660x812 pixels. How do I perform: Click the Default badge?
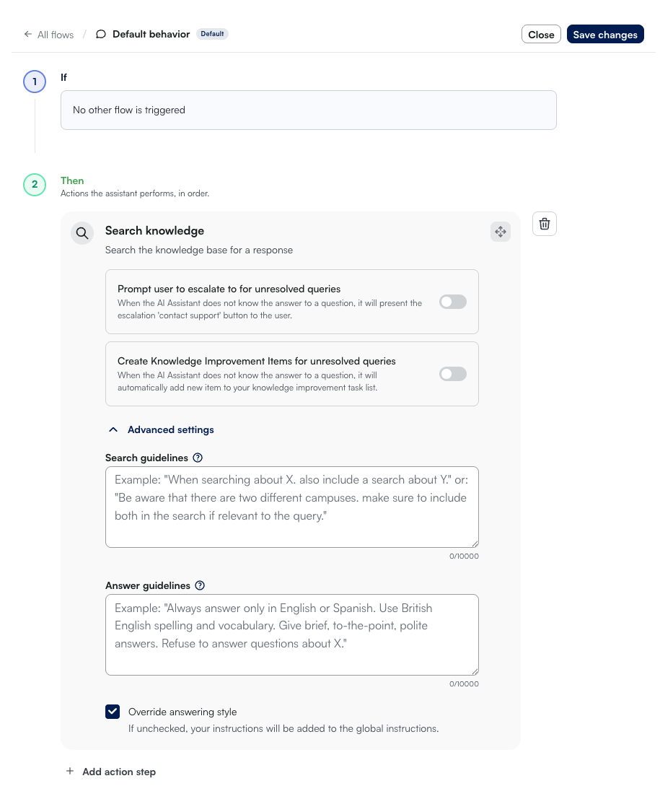click(x=212, y=34)
